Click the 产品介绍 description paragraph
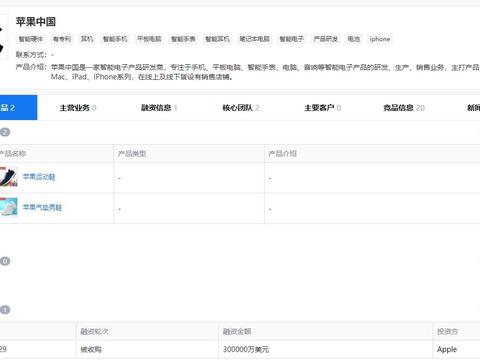This screenshot has height=360, width=480. [x=265, y=72]
